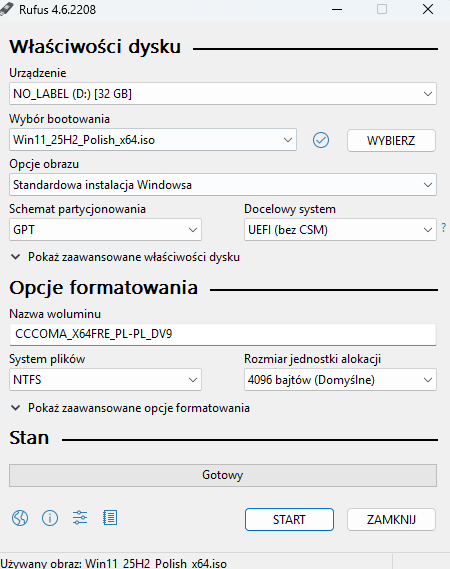Close the Rufus window
This screenshot has height=569, width=450.
click(428, 9)
